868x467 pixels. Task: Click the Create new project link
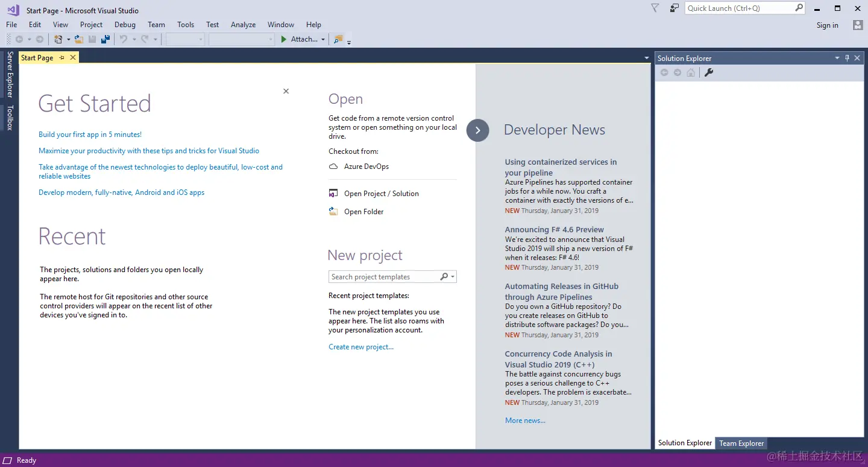point(361,346)
